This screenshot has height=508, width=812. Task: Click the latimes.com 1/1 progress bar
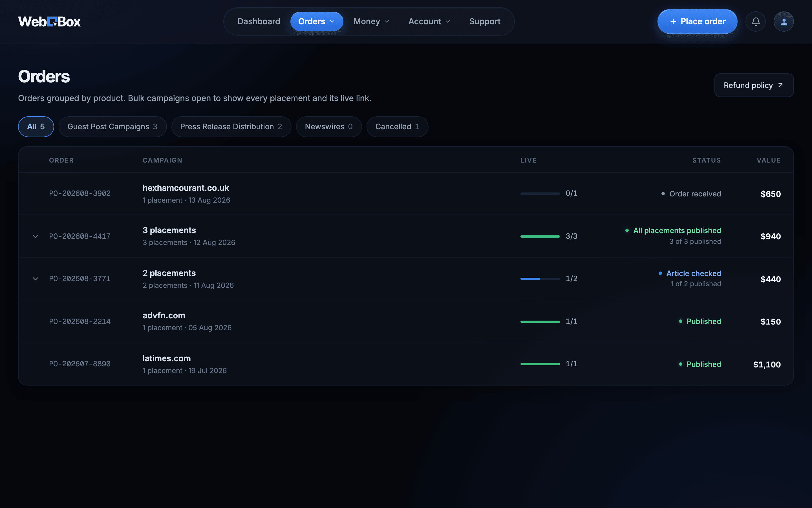[540, 364]
